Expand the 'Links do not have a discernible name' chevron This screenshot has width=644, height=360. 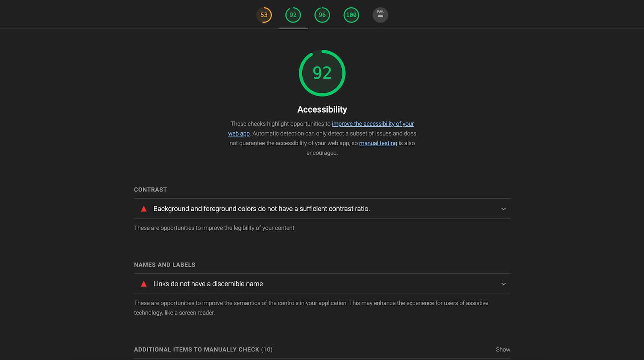coord(504,284)
